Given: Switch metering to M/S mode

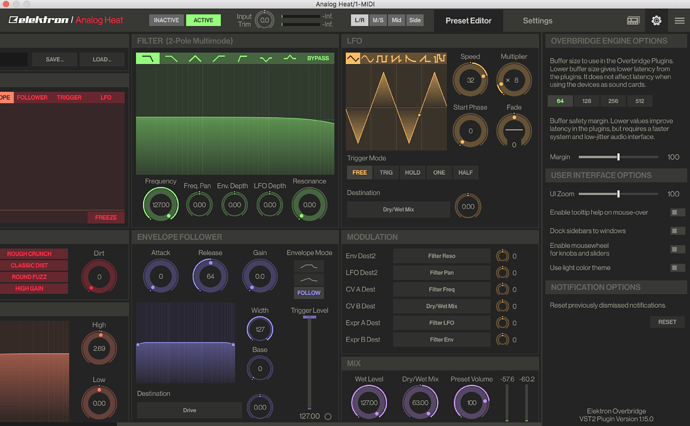Looking at the screenshot, I should tap(378, 20).
